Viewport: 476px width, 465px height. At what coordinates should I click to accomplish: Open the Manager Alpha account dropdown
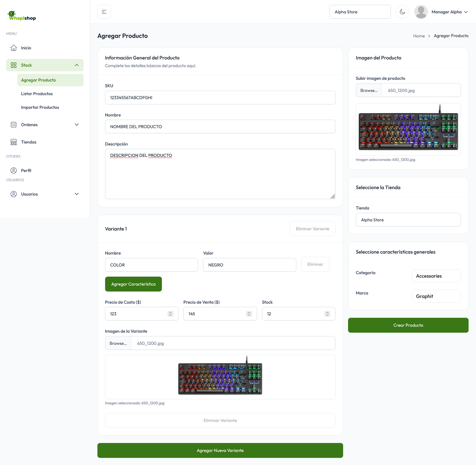tap(466, 12)
